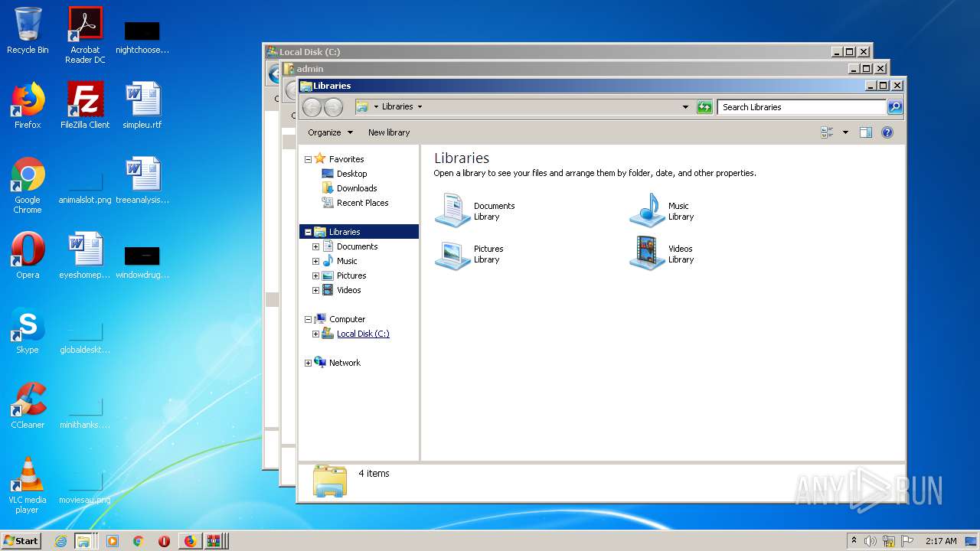The height and width of the screenshot is (551, 980).
Task: Click the search magnifier button
Action: 894,107
